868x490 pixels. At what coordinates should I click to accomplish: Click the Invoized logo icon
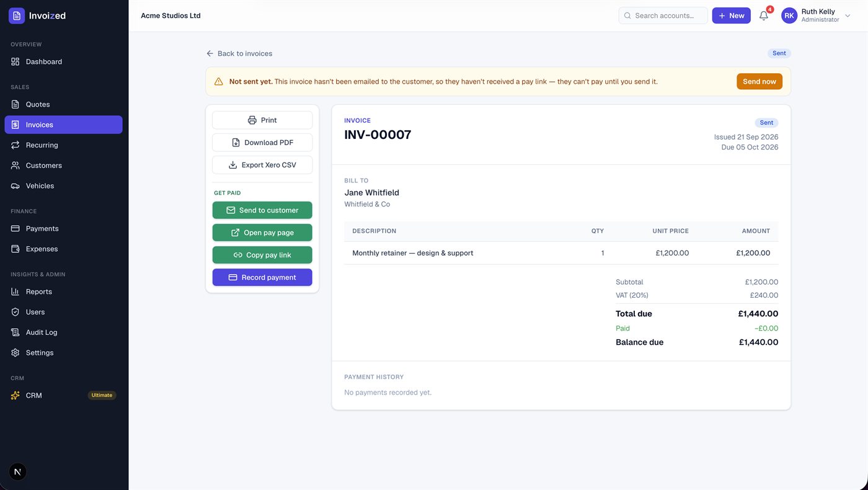[x=17, y=16]
